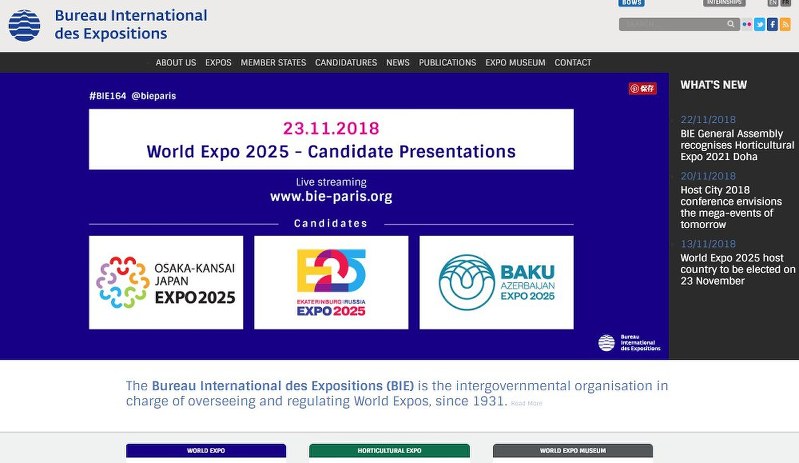The height and width of the screenshot is (463, 799).
Task: Click the #BIE164 hashtag on the banner
Action: pyautogui.click(x=108, y=96)
